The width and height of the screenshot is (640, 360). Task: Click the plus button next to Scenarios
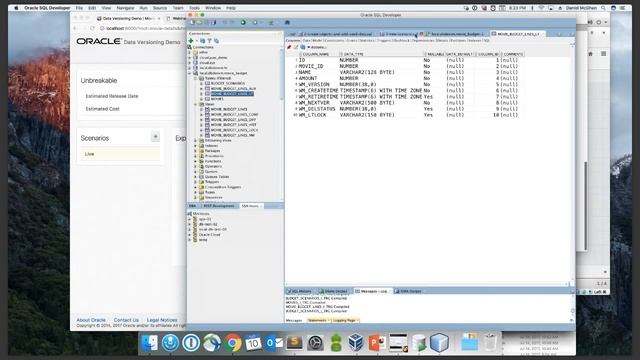[155, 137]
